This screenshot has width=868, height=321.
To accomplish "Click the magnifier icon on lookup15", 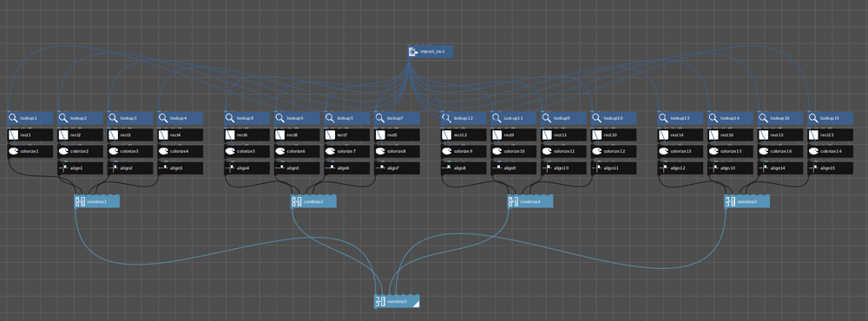I will 813,118.
